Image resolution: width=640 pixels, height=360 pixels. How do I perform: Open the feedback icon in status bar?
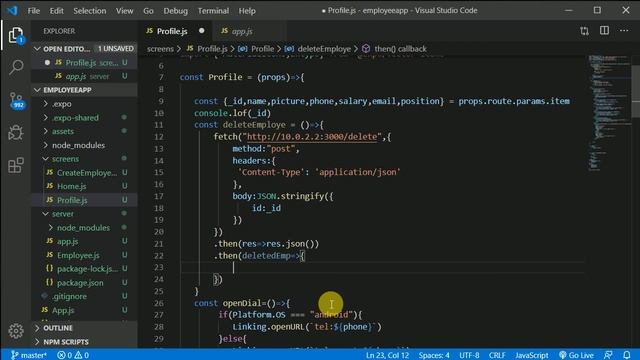(608, 355)
